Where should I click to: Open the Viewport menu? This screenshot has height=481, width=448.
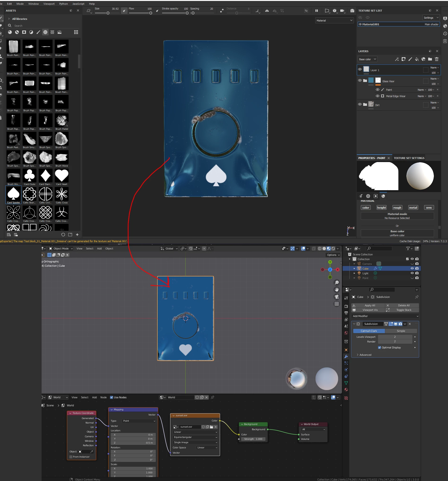[x=49, y=4]
